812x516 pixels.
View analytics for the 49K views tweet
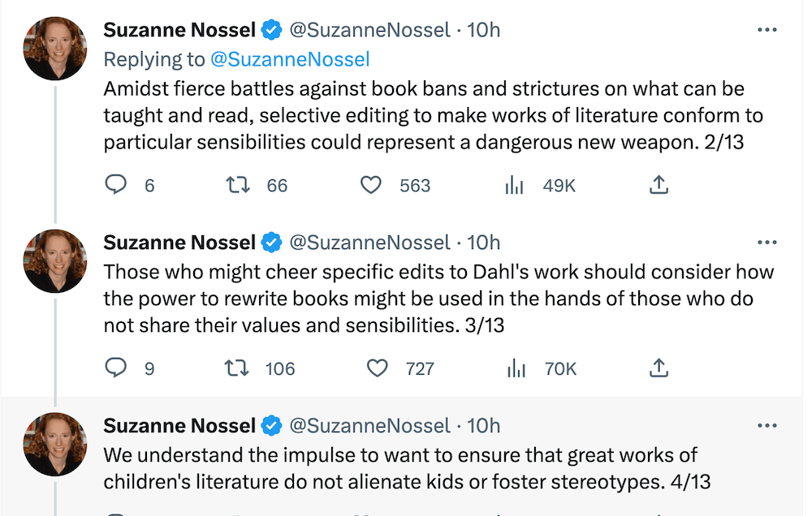point(515,186)
